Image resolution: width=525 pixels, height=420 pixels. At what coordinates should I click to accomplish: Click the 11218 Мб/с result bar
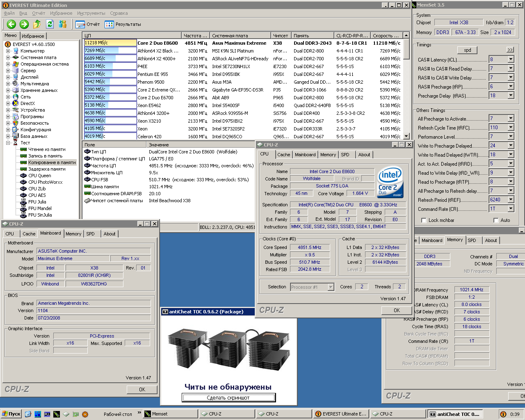click(x=110, y=43)
